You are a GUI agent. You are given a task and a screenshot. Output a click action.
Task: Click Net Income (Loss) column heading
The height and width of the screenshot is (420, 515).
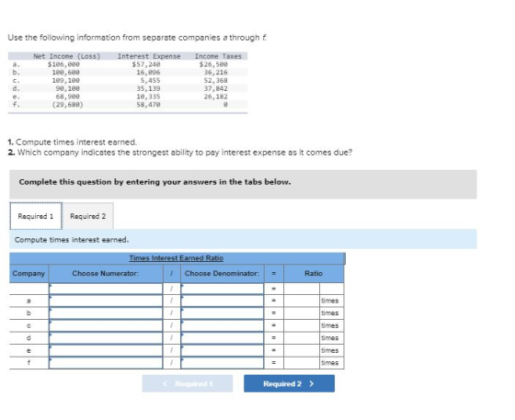pyautogui.click(x=66, y=56)
